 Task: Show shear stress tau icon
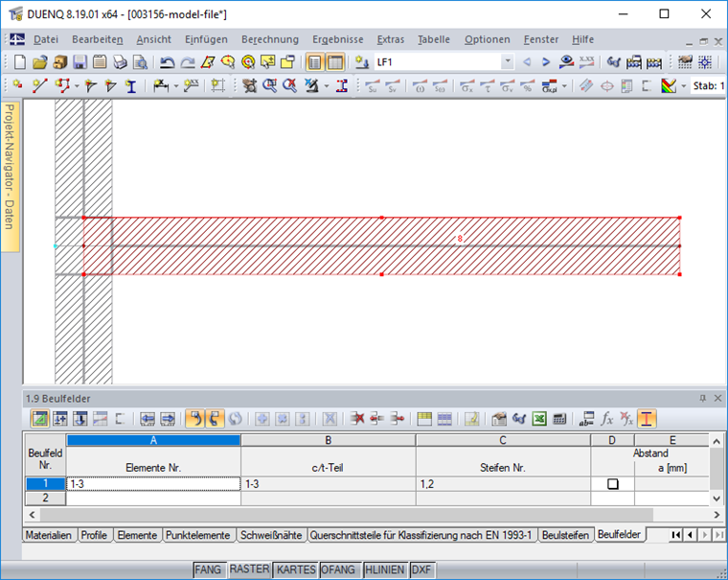click(487, 85)
